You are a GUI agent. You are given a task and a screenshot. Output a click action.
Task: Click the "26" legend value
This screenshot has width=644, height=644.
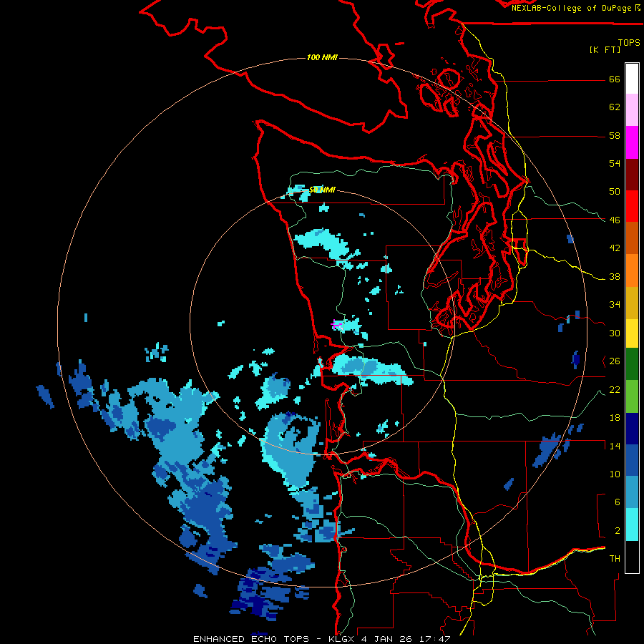point(615,361)
